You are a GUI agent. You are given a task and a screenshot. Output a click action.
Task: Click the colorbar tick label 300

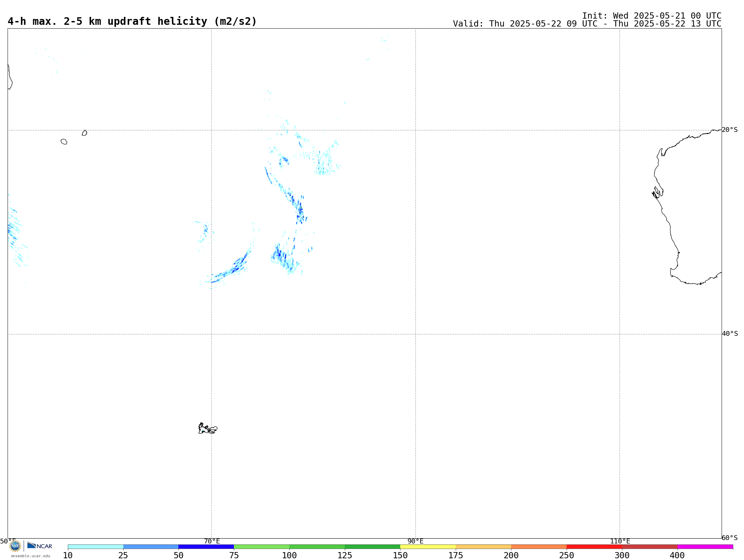pos(622,556)
